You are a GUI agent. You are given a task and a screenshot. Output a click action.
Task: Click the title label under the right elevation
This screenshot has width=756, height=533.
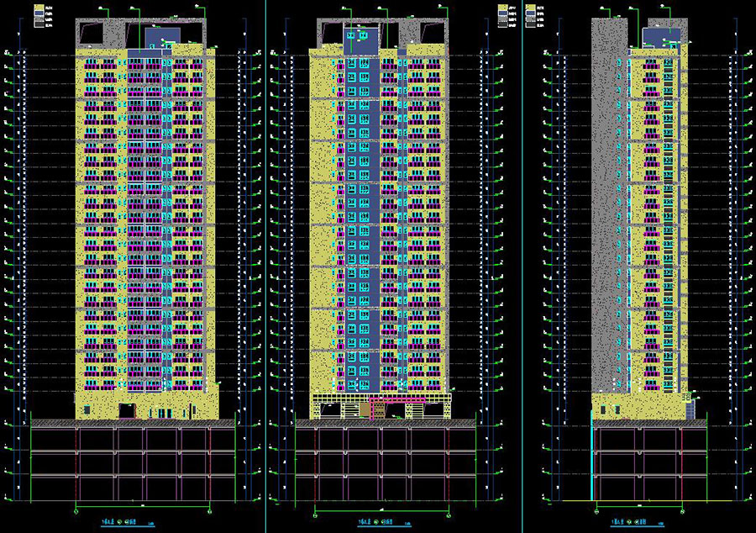630,521
